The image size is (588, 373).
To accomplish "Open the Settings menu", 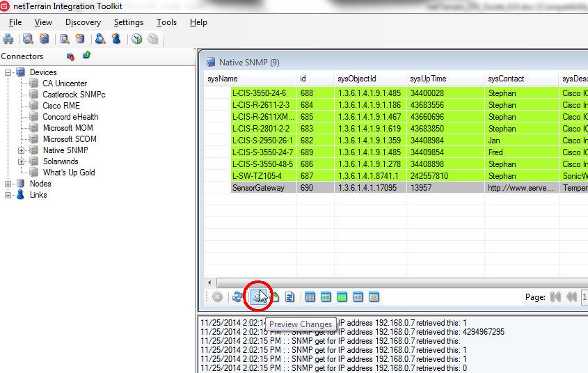I will 128,22.
